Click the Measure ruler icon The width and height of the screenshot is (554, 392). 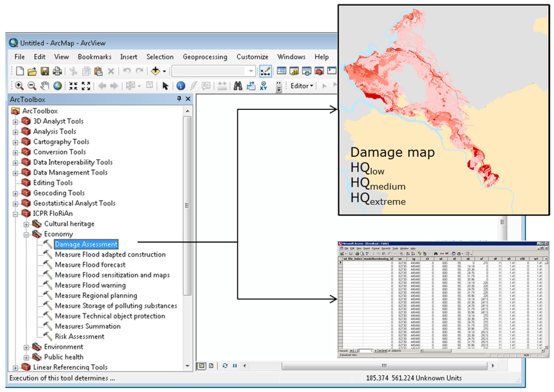coord(222,86)
